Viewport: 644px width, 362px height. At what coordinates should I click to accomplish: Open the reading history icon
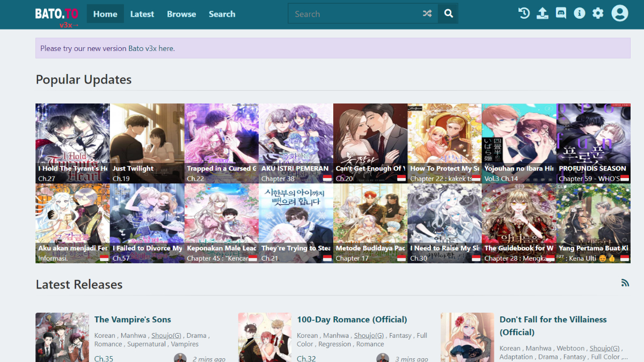524,13
